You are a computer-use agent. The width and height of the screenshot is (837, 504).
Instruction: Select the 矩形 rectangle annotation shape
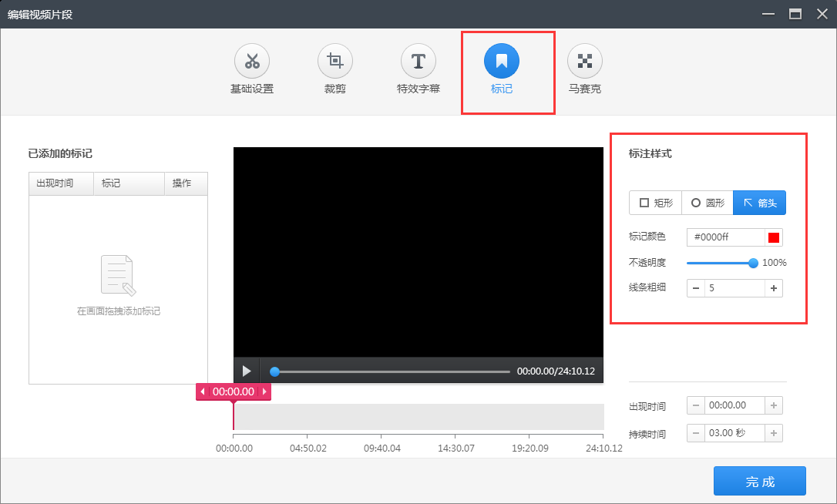(655, 203)
